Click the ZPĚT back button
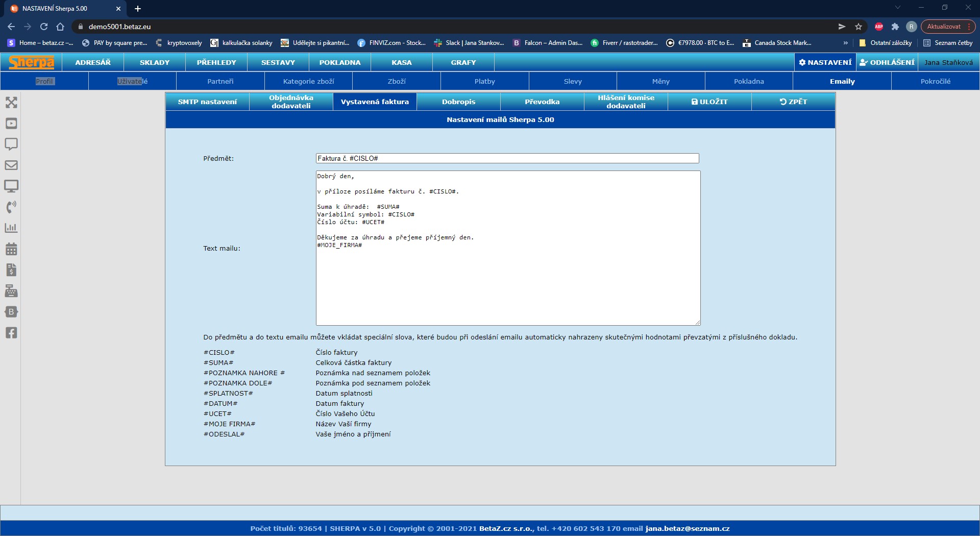Image resolution: width=980 pixels, height=536 pixels. 793,102
